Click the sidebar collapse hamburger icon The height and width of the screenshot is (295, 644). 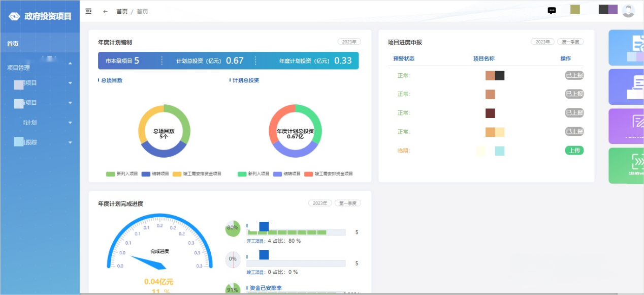[88, 11]
